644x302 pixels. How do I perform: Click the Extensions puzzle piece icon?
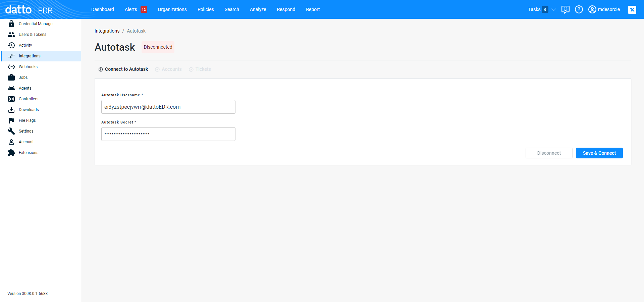point(11,153)
